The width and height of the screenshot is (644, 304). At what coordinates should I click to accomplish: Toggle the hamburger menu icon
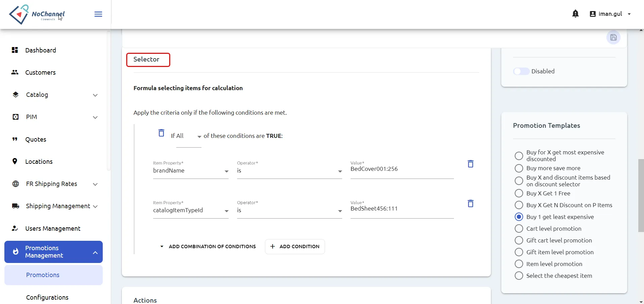98,14
